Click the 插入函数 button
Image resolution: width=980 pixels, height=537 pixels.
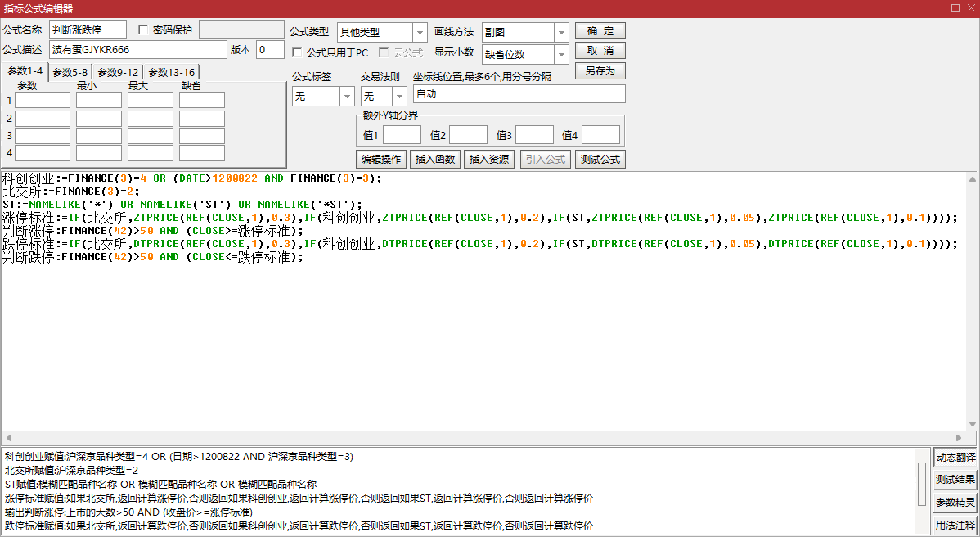point(435,160)
